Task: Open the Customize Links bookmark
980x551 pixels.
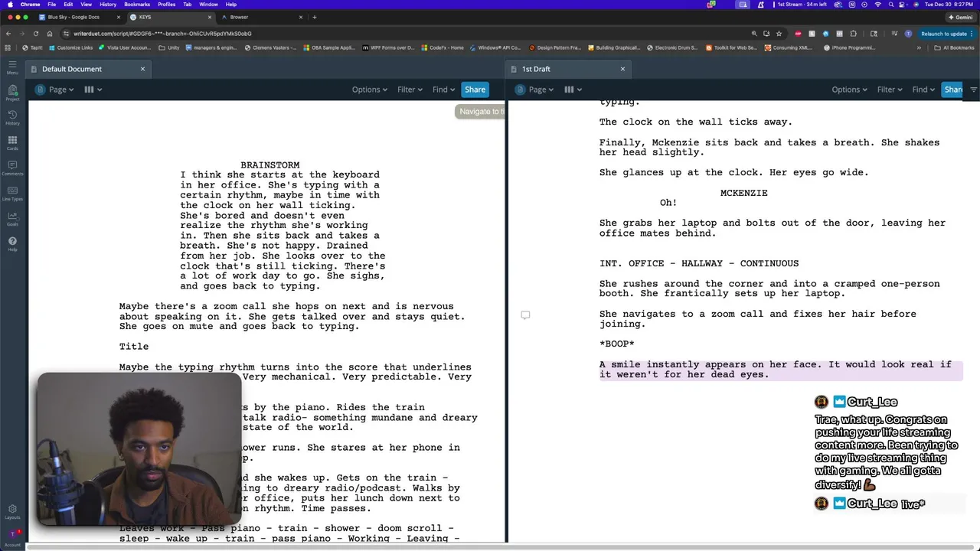Action: coord(70,47)
